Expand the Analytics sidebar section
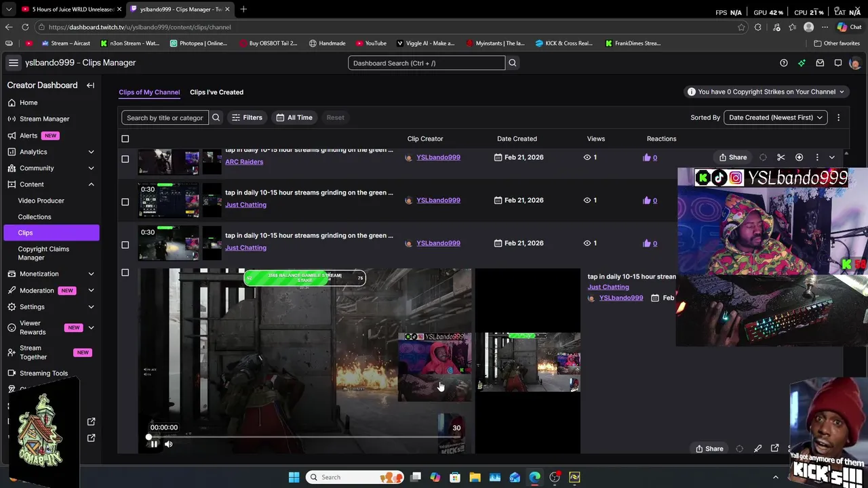 click(x=91, y=152)
